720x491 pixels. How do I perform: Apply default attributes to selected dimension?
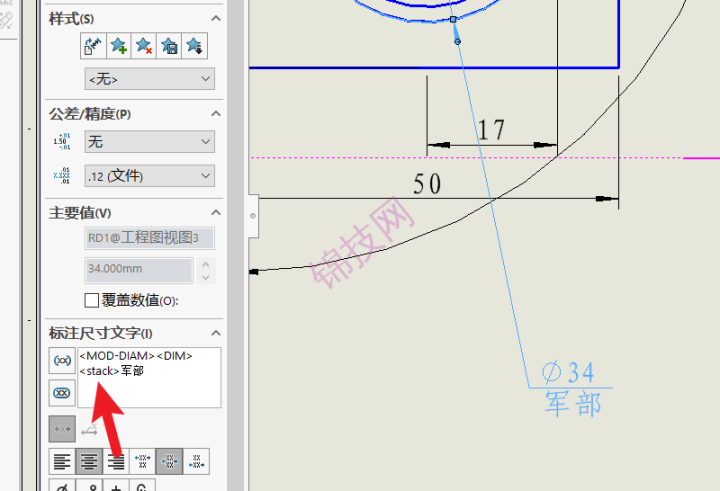pyautogui.click(x=93, y=46)
